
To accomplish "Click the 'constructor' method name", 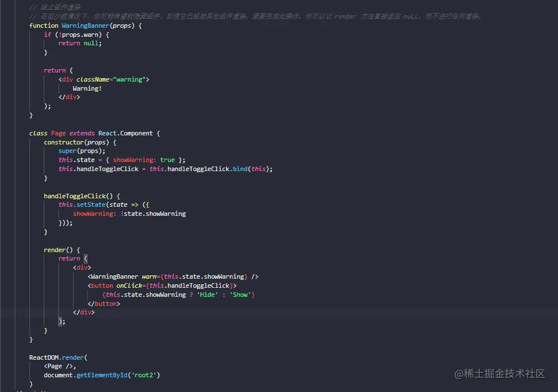I will [x=64, y=142].
